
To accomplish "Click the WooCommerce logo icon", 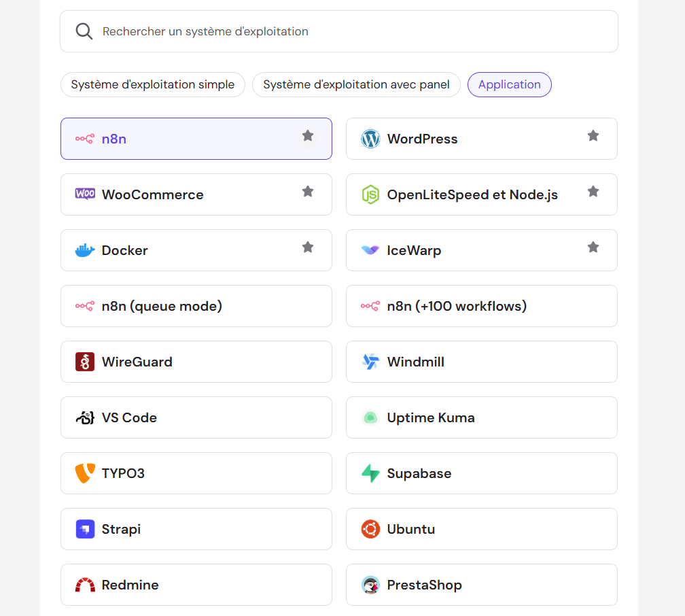I will (85, 194).
